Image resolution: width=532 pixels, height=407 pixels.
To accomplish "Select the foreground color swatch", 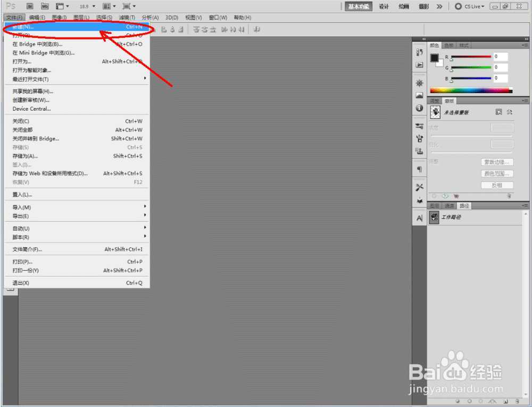I will point(434,57).
